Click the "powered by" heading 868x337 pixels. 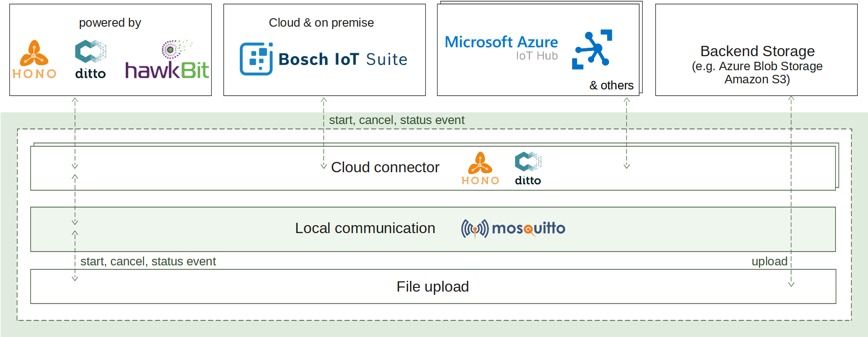pos(110,22)
